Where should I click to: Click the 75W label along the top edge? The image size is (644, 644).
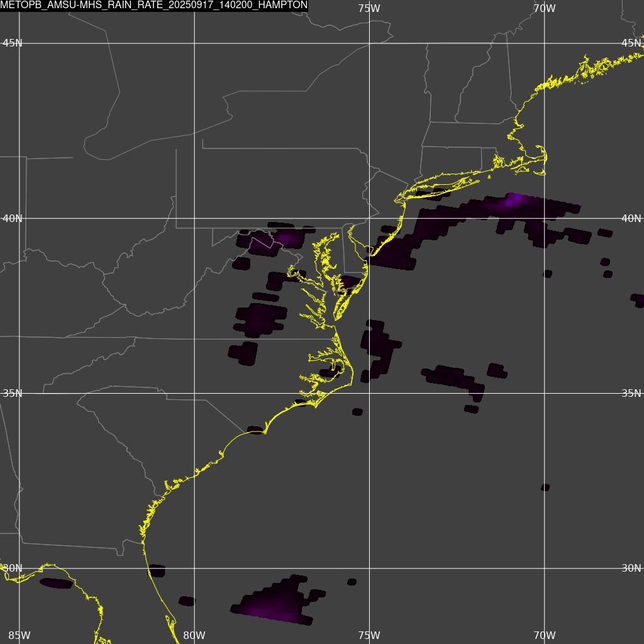point(369,8)
